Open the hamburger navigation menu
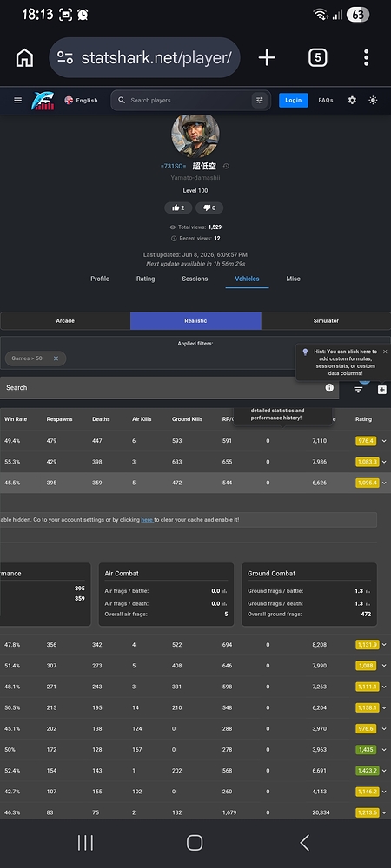This screenshot has height=868, width=391. pyautogui.click(x=17, y=100)
